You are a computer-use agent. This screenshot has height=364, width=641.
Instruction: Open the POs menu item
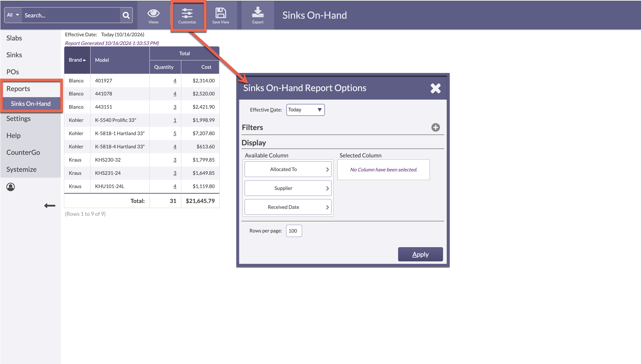pyautogui.click(x=12, y=72)
